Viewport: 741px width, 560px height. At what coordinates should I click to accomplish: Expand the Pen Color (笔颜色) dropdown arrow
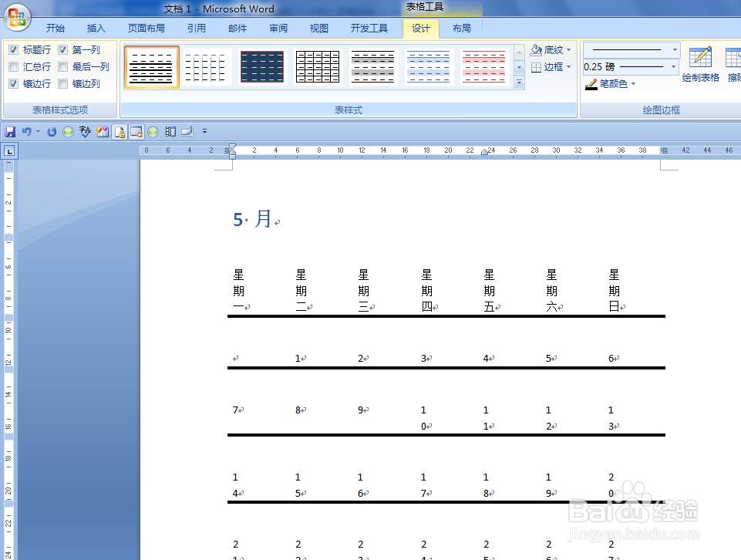(633, 84)
